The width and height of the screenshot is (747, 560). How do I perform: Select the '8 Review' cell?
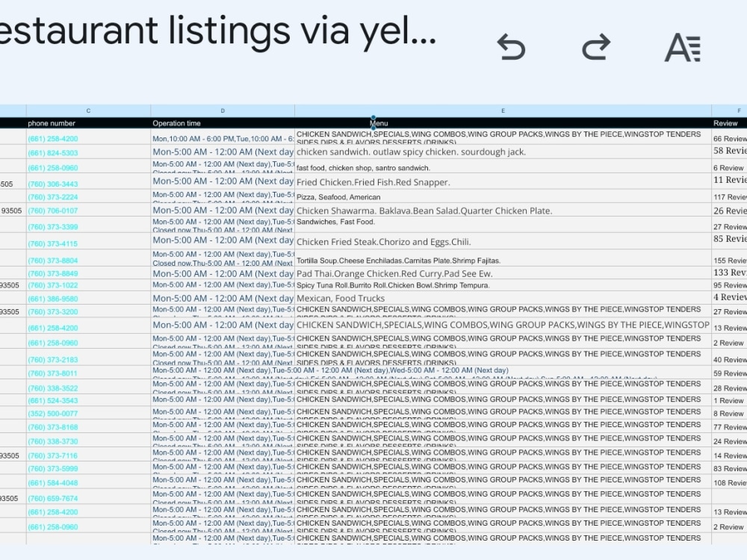pos(729,413)
